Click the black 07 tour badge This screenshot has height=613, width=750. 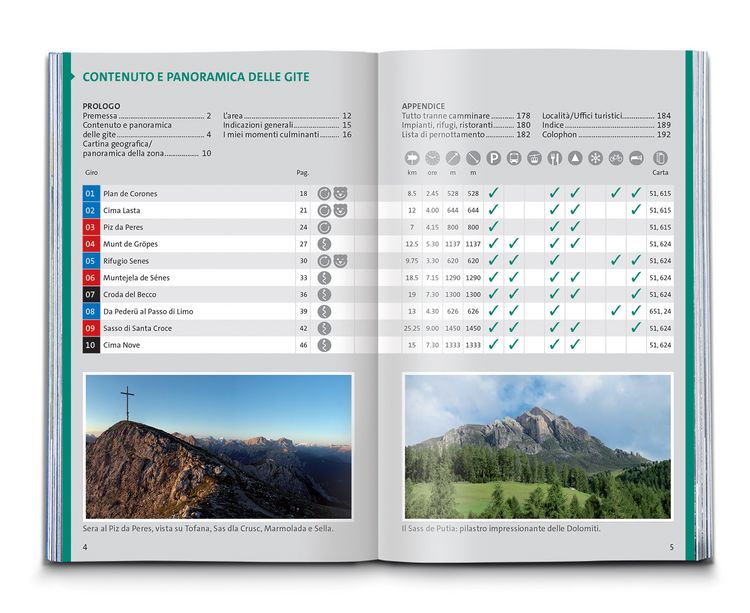pyautogui.click(x=91, y=295)
